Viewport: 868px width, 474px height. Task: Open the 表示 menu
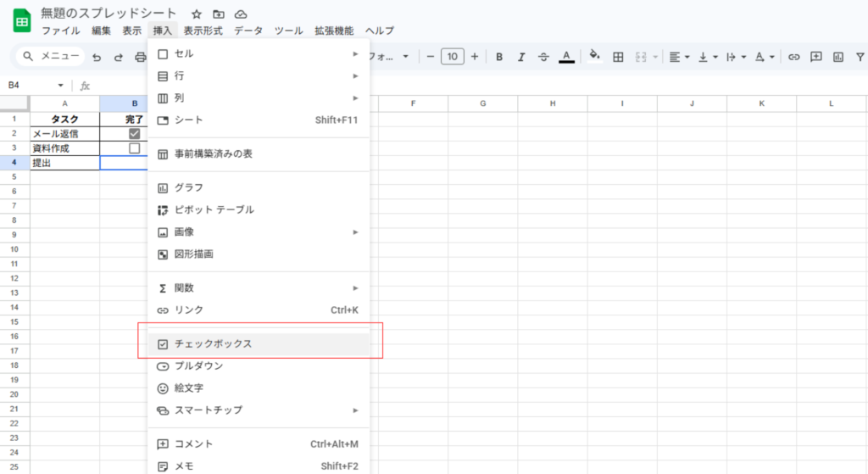[131, 31]
